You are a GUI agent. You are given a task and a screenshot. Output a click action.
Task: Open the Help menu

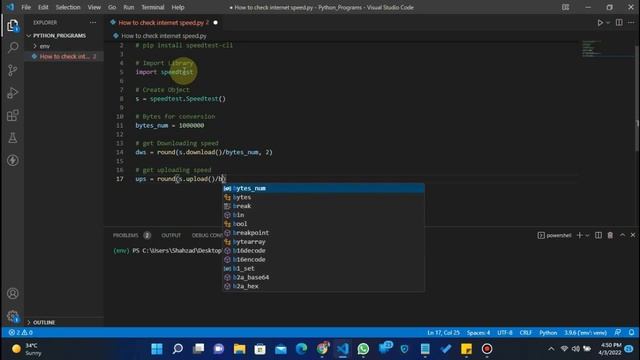[x=178, y=7]
